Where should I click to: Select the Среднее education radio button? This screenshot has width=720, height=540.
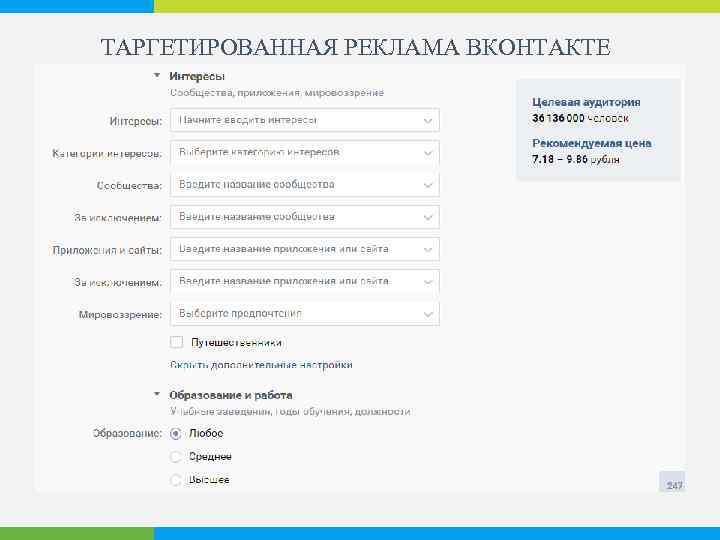(x=175, y=457)
